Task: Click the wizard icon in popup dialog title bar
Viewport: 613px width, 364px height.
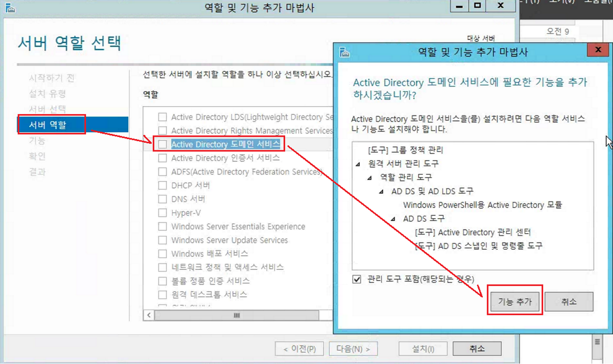Action: 344,52
